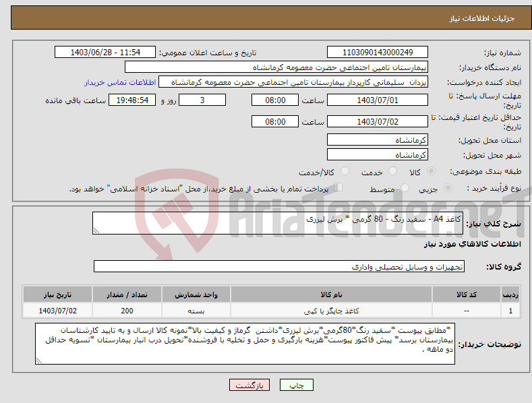Click the remaining days field showing 3
This screenshot has width=532, height=403.
coord(202,100)
